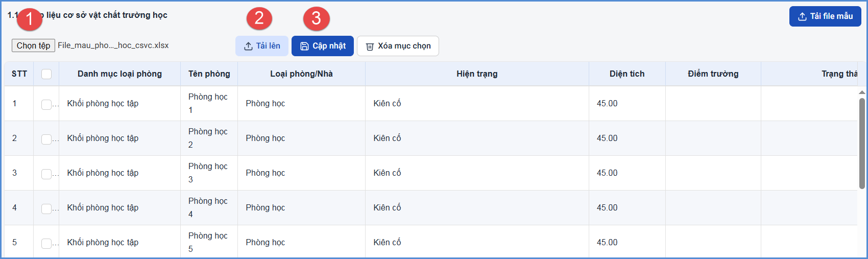The width and height of the screenshot is (868, 259).
Task: Click the Danh mục loại phòng column header
Action: [119, 74]
